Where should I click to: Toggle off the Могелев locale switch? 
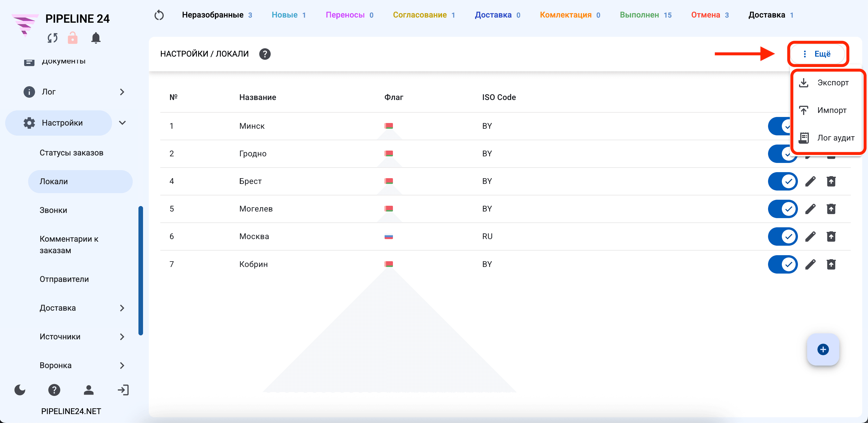click(783, 209)
